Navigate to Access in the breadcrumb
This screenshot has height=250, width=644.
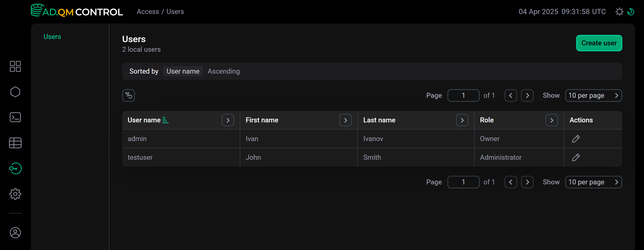148,11
